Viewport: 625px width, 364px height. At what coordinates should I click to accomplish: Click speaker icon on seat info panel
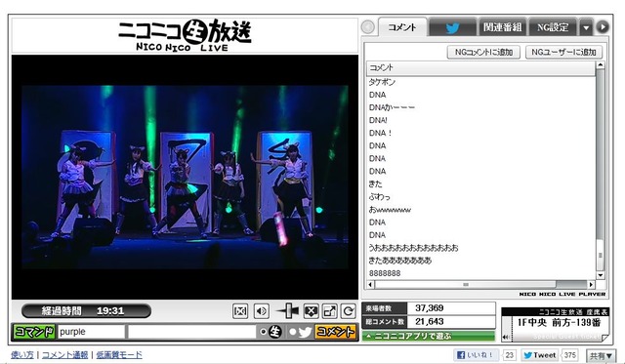506,337
